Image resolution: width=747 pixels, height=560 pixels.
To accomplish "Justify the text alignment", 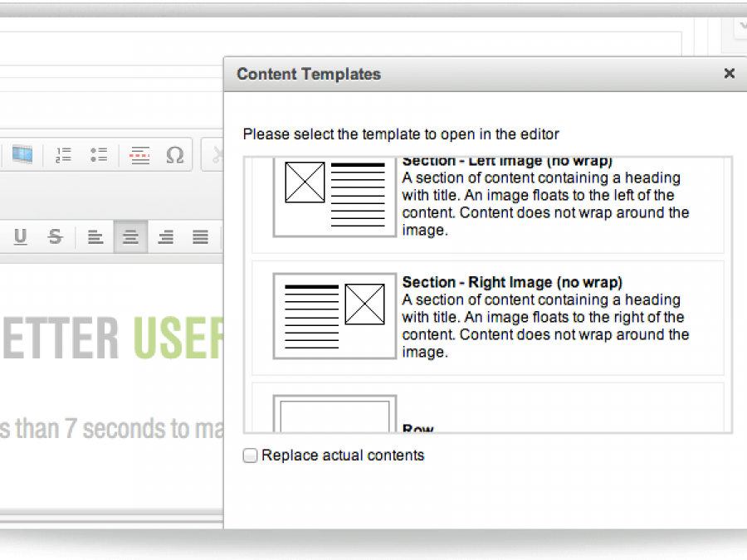I will [200, 237].
